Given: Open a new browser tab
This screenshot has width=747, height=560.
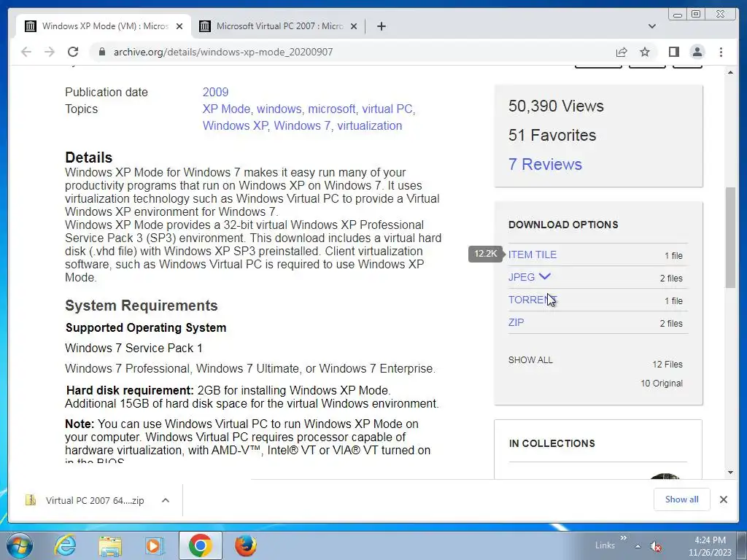Looking at the screenshot, I should pyautogui.click(x=381, y=26).
